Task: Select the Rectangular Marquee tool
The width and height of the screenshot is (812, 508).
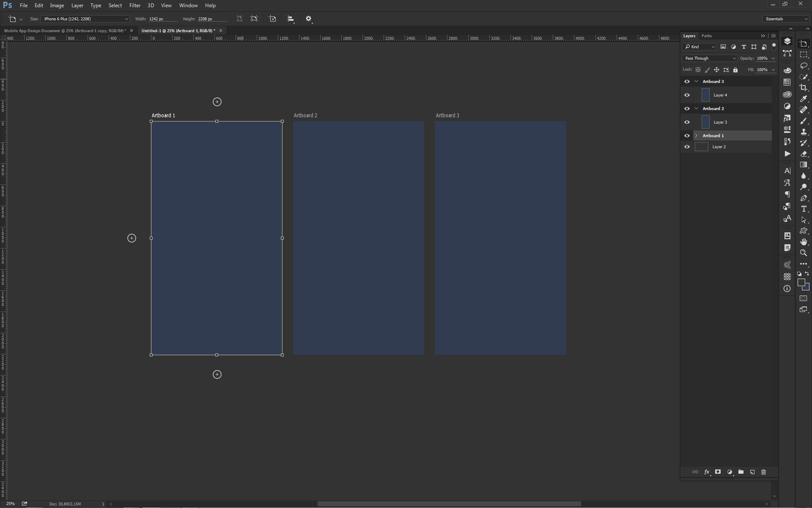Action: tap(804, 55)
